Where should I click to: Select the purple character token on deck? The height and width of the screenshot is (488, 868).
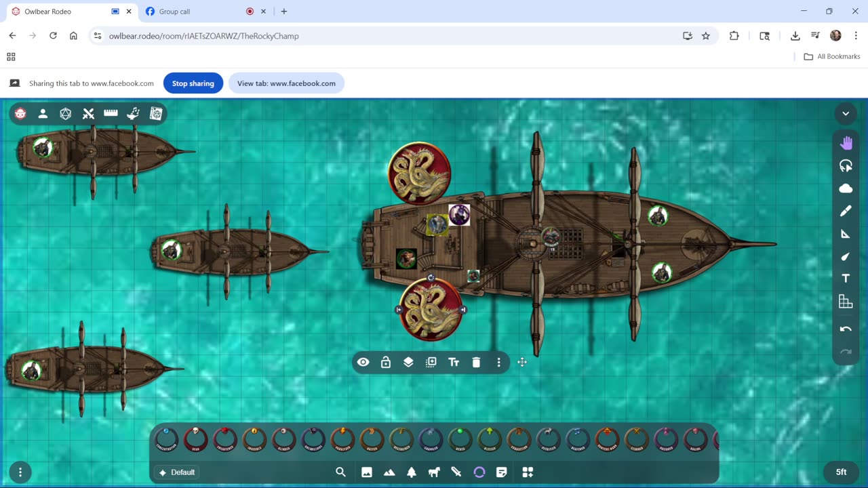coord(459,215)
